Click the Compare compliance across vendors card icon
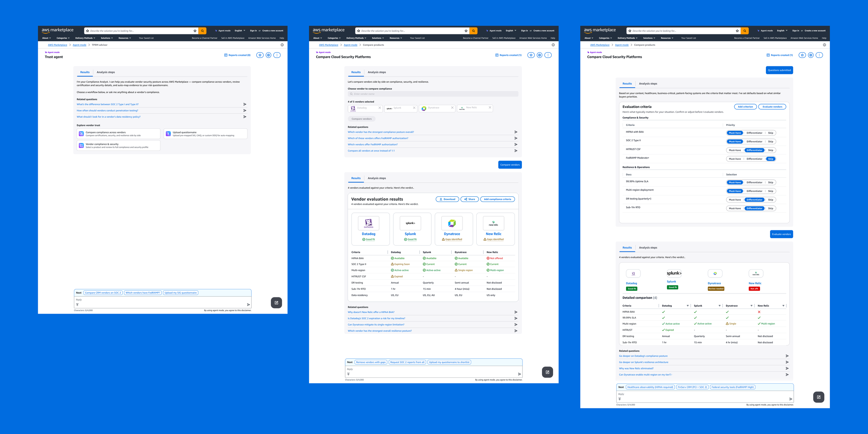This screenshot has width=868, height=434. 81,134
